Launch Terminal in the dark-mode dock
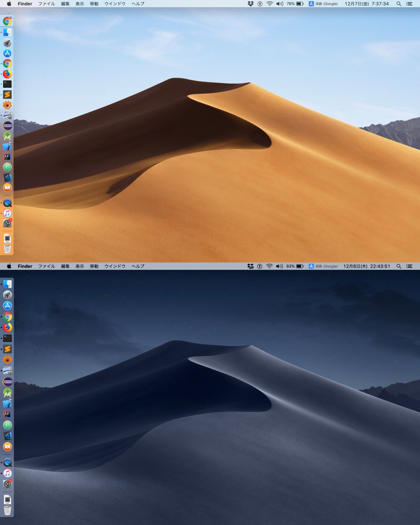420x525 pixels. [x=7, y=338]
